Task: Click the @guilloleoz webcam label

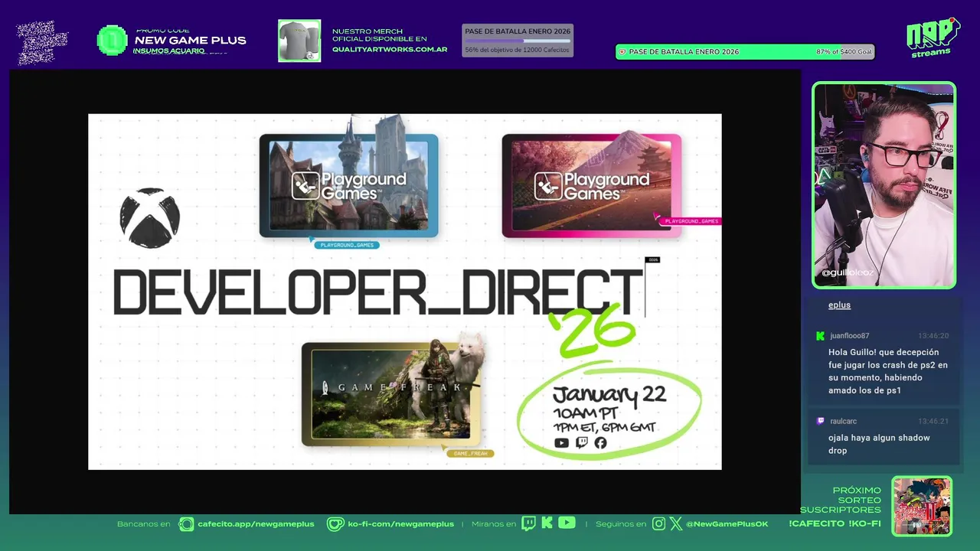Action: [848, 272]
